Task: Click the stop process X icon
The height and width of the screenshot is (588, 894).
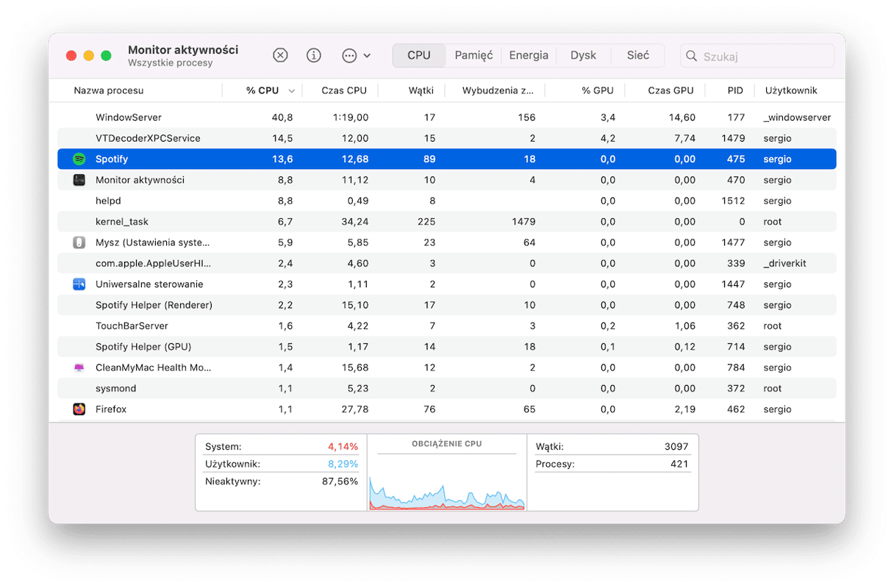Action: [280, 56]
